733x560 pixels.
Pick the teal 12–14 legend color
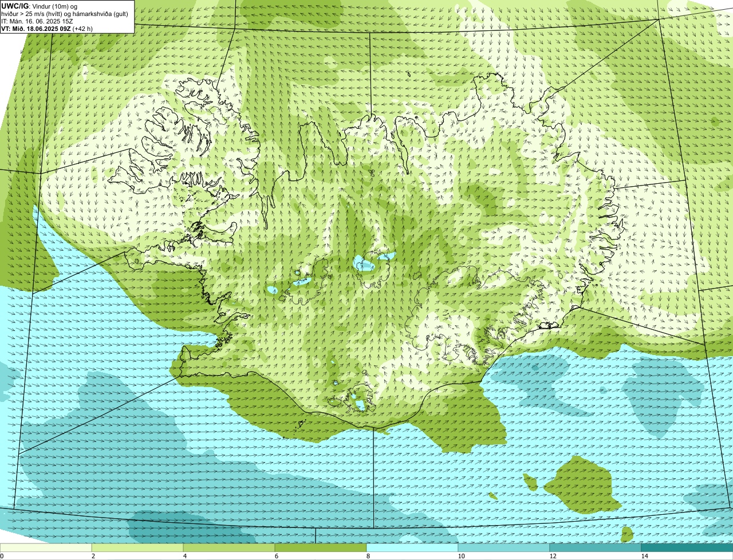pyautogui.click(x=596, y=547)
